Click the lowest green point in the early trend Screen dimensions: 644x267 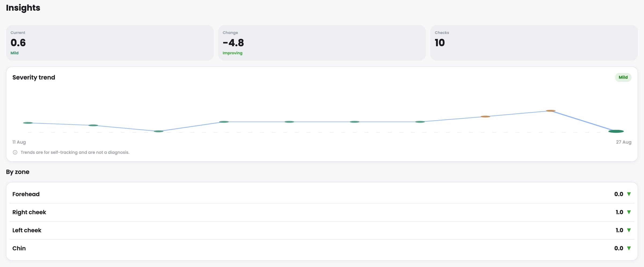tap(159, 131)
